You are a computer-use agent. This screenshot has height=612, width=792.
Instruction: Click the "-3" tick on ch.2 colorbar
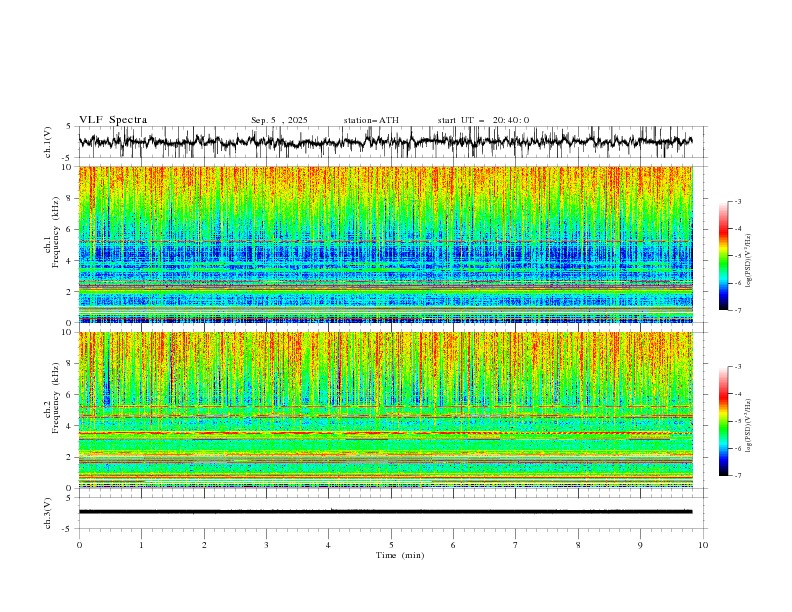pyautogui.click(x=738, y=367)
